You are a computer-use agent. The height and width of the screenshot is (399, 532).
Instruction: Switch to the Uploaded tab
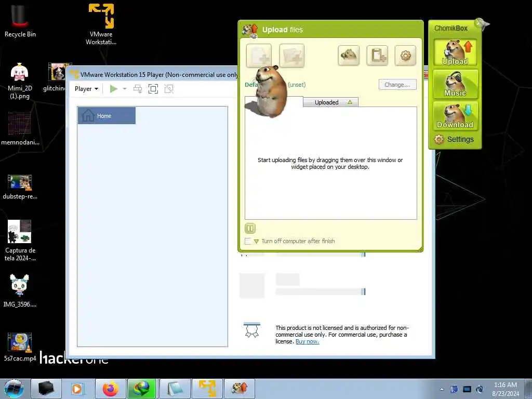pos(330,102)
